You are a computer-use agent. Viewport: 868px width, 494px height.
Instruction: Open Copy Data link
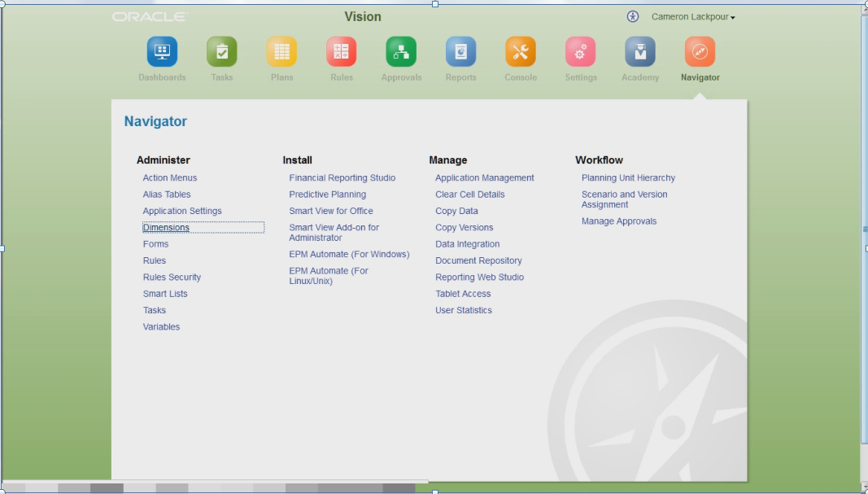click(456, 211)
